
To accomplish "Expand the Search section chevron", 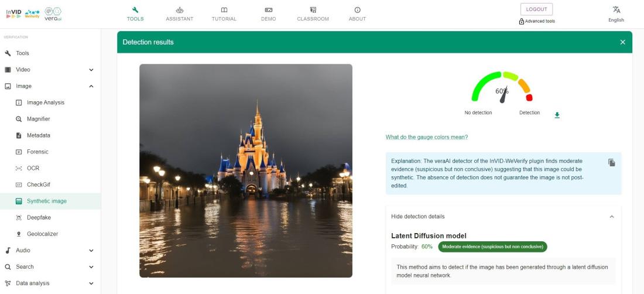I will tap(91, 267).
